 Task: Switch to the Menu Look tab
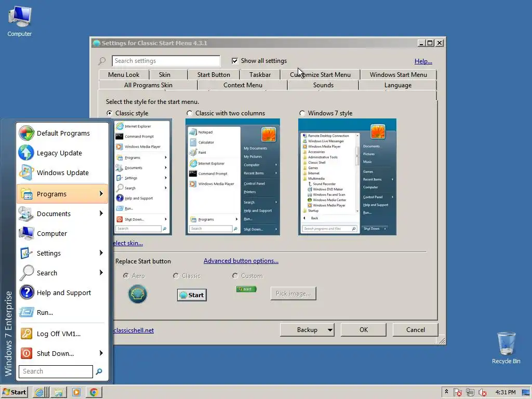124,75
